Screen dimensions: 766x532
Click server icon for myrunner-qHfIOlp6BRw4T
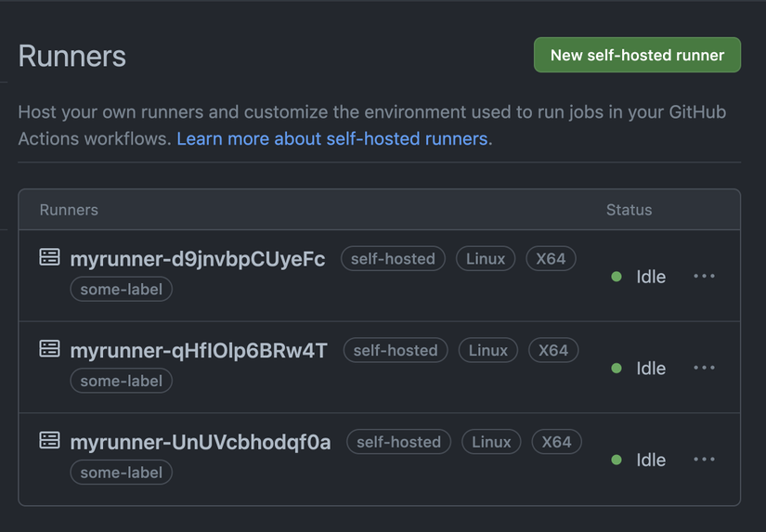tap(49, 349)
